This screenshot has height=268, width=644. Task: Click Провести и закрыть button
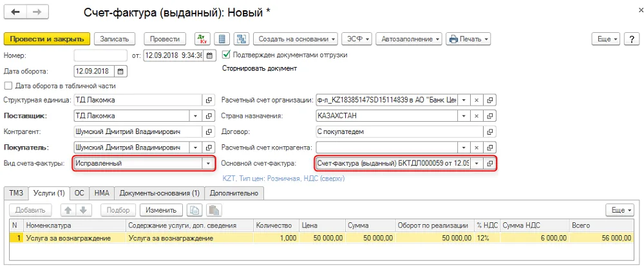tap(47, 39)
